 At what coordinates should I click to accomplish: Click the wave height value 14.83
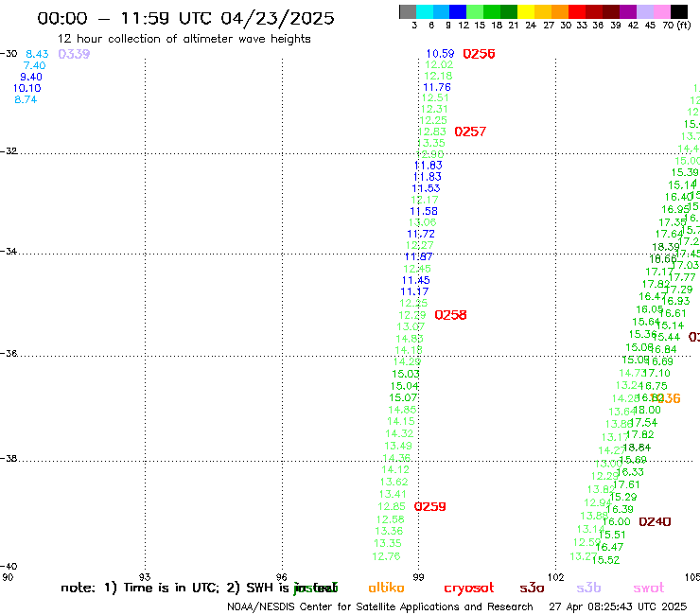[x=410, y=339]
